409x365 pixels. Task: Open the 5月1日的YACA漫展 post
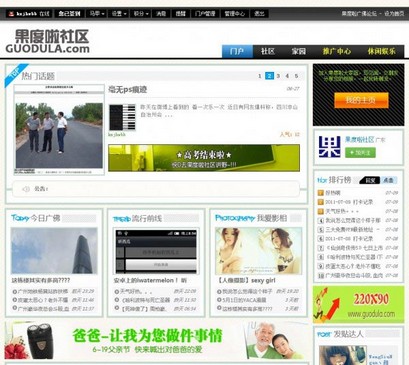pos(244,300)
